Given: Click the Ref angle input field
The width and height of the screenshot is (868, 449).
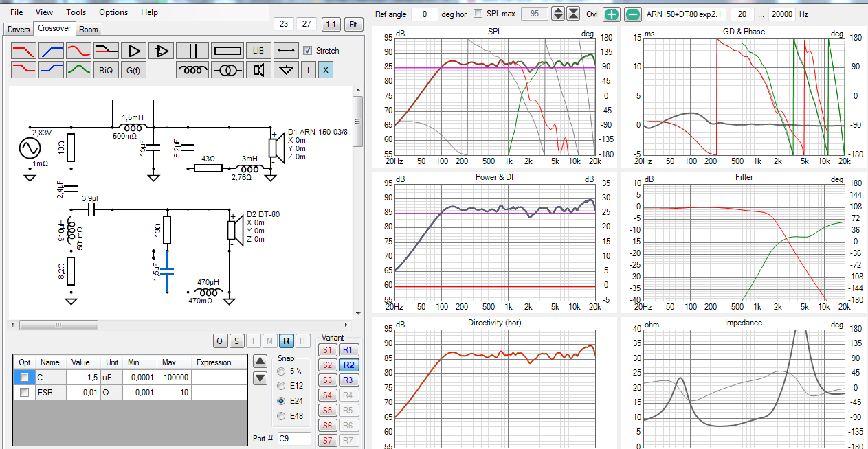Looking at the screenshot, I should click(x=425, y=14).
